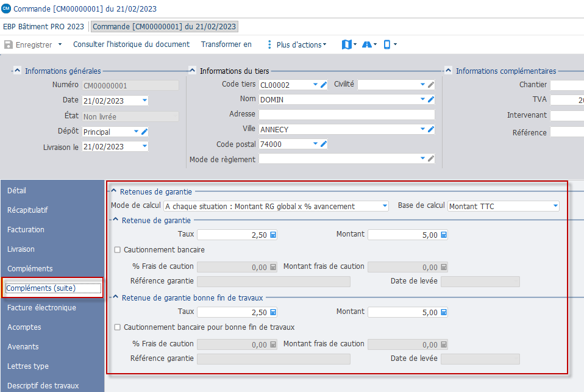
Task: Click the Référence field in Informations complémentaires
Action: tap(567, 132)
